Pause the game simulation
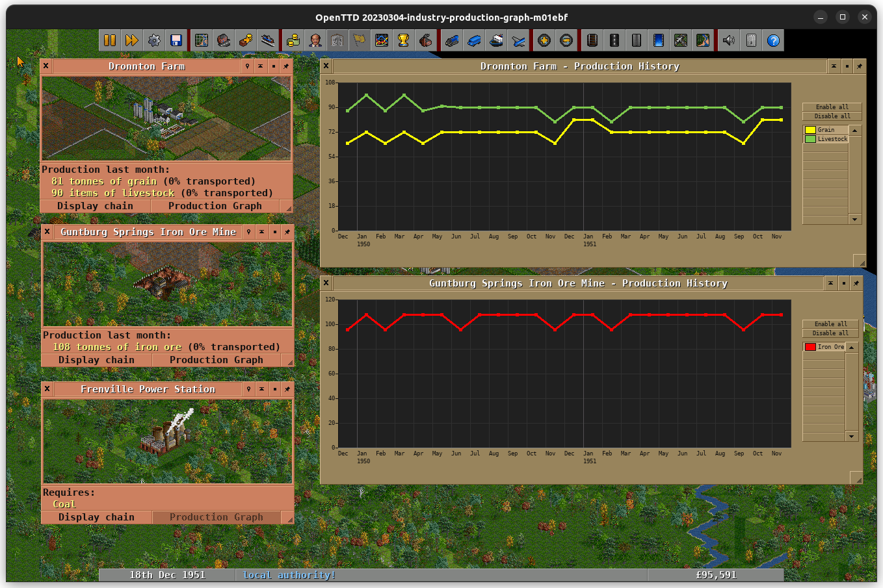883x588 pixels. pyautogui.click(x=110, y=40)
